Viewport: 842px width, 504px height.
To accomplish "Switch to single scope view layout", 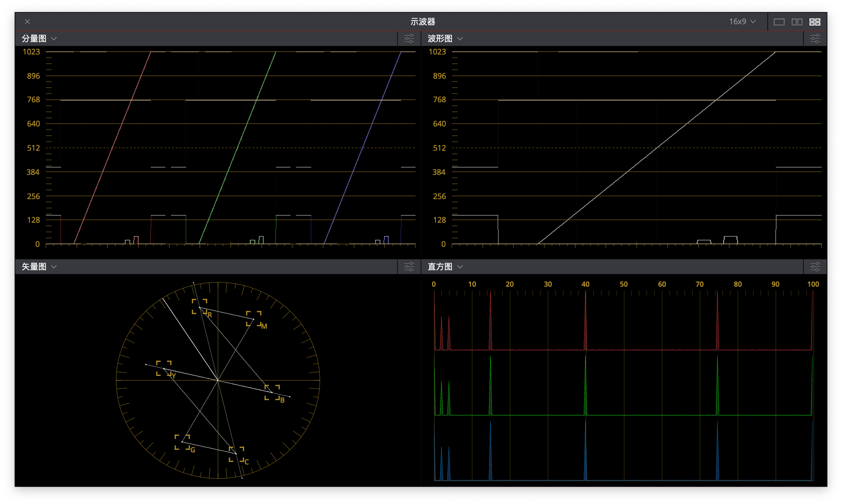I will 779,22.
